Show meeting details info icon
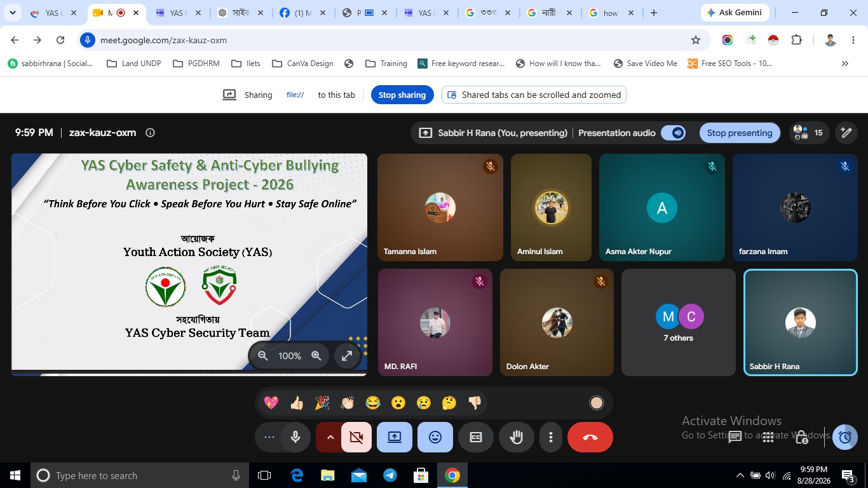This screenshot has width=868, height=488. (x=151, y=133)
